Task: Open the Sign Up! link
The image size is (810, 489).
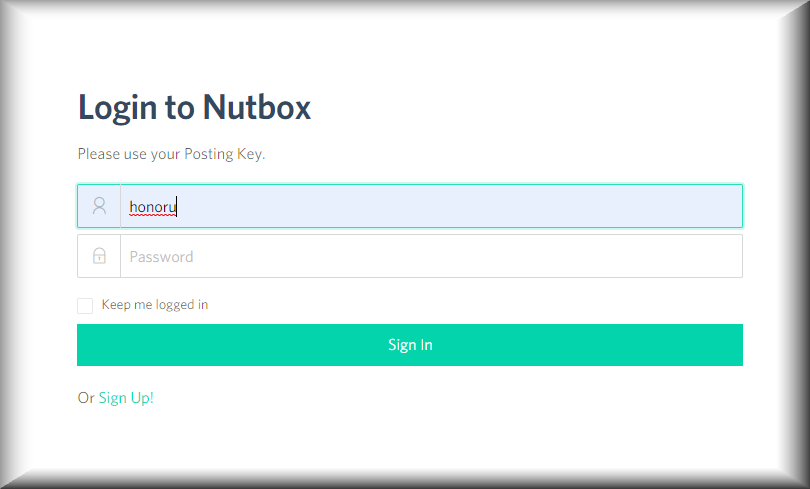Action: [x=126, y=398]
